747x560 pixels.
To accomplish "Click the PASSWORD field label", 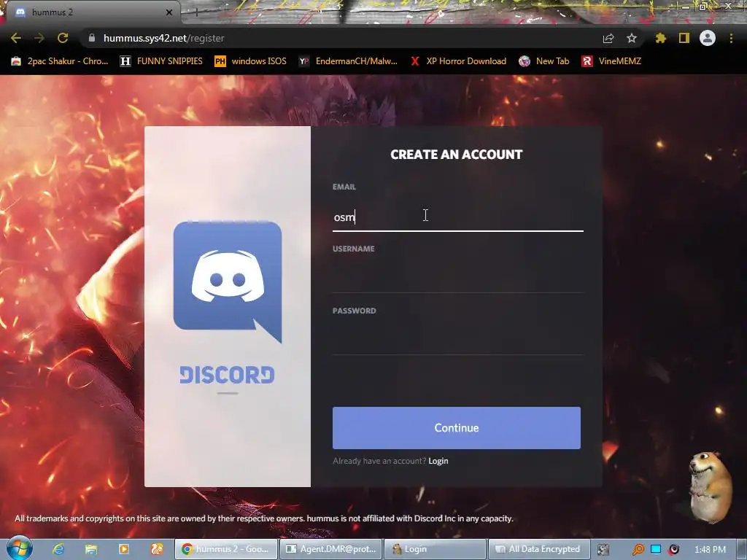I will tap(354, 311).
